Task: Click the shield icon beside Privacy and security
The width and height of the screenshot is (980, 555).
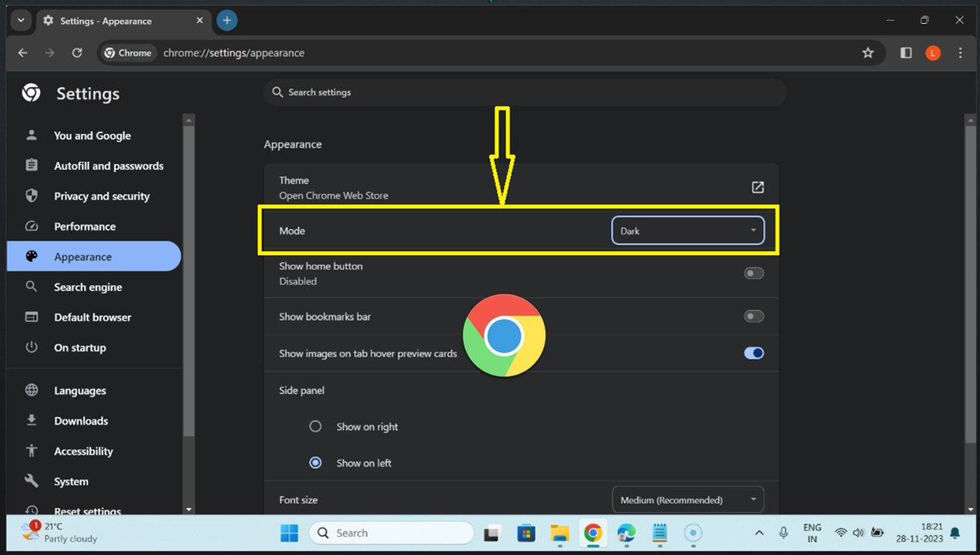Action: click(x=32, y=196)
